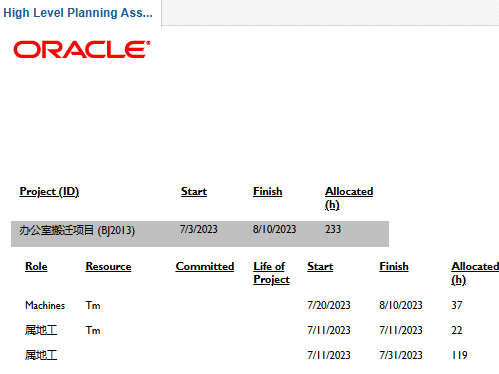Click Tm resource in Machines row

[93, 305]
